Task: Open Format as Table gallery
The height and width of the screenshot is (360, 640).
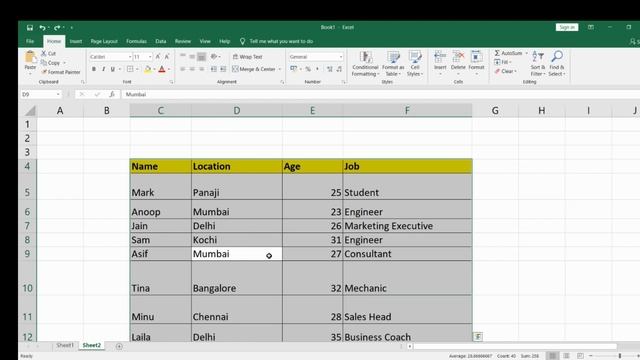Action: pos(393,64)
